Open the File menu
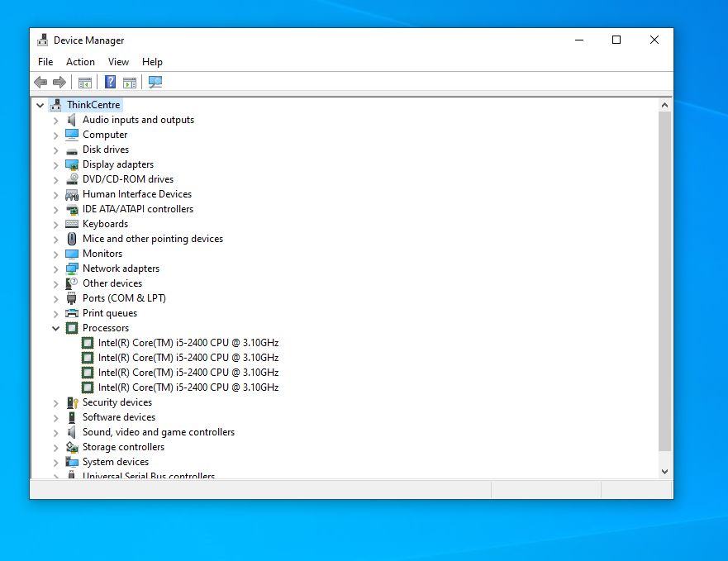 point(45,62)
